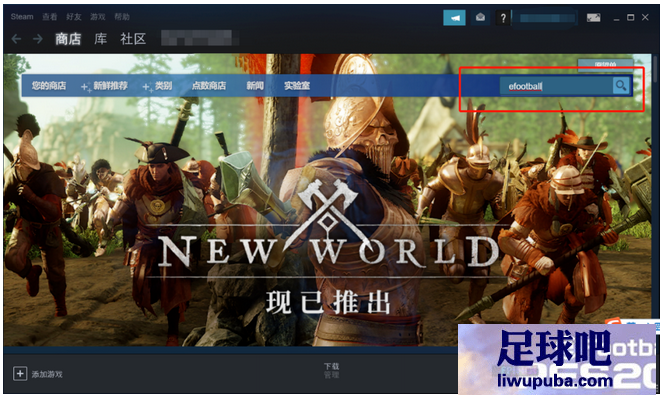Screen dimensions: 661x400
Task: Open 下载 管理 at the bottom
Action: coord(331,370)
